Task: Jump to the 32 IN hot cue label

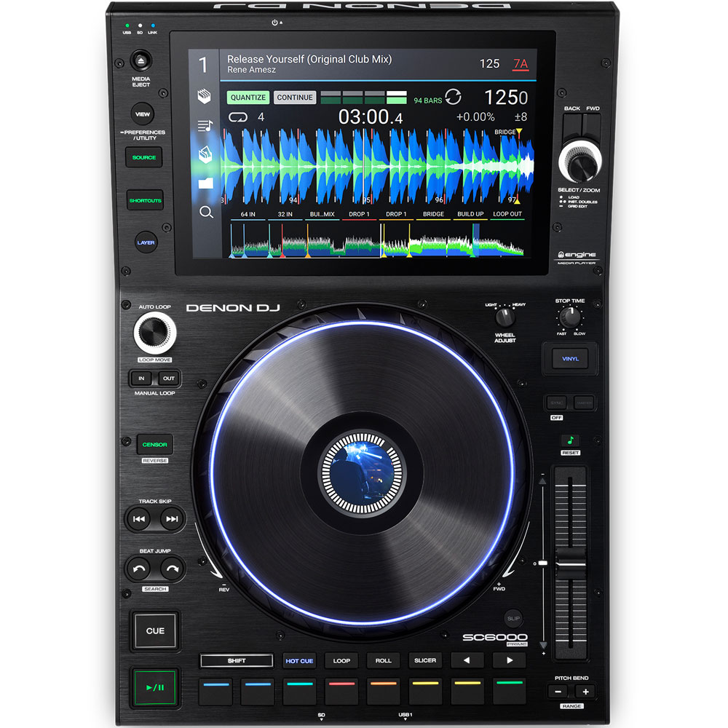Action: click(x=285, y=214)
